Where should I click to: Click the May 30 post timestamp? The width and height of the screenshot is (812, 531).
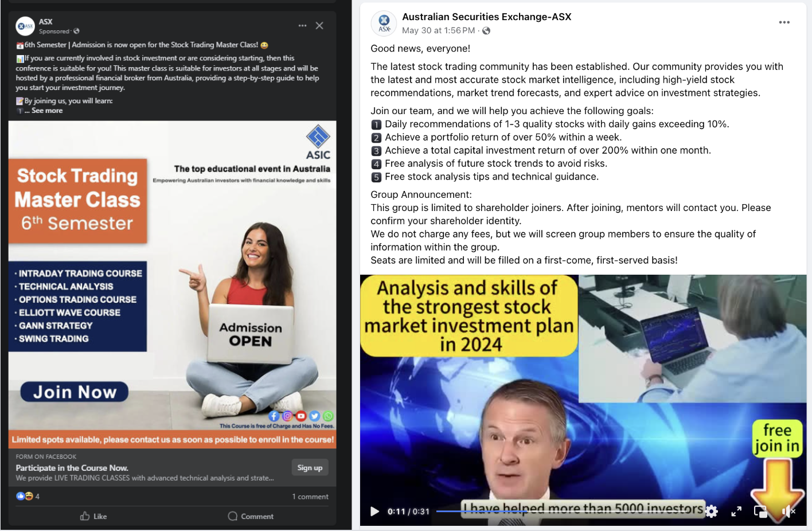coord(438,30)
